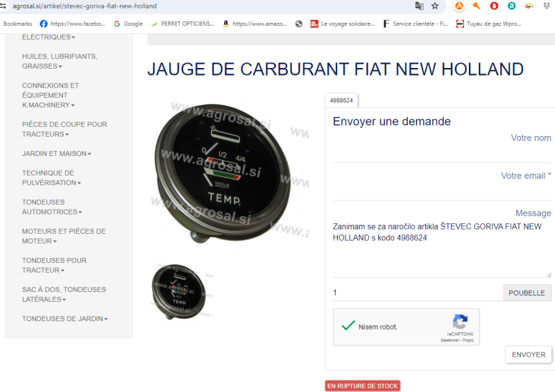This screenshot has height=392, width=555.
Task: Open the large fuel gauge product image
Action: (228, 173)
